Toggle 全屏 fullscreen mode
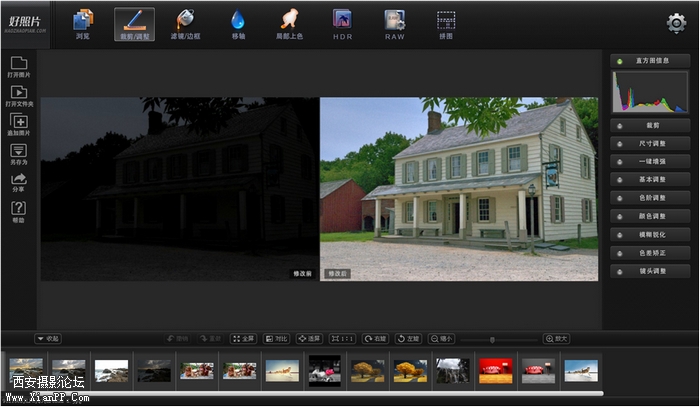The width and height of the screenshot is (700, 407). click(x=243, y=339)
